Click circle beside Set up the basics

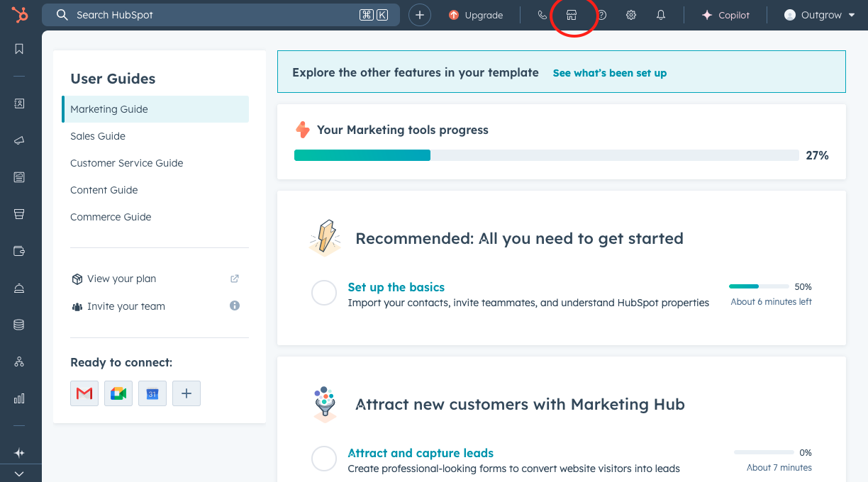pos(324,293)
